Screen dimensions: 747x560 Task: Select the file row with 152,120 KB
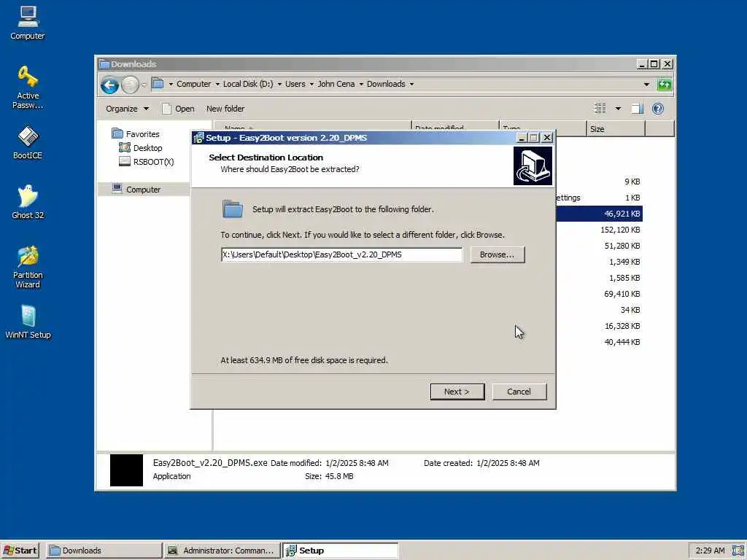pos(600,230)
